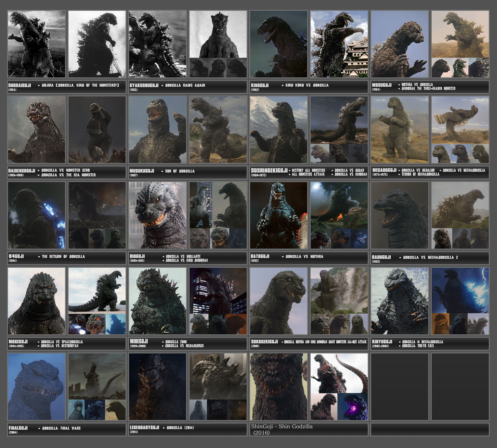The height and width of the screenshot is (448, 497).
Task: Click the GYAKUSHUGOJI label heading
Action: coord(144,85)
